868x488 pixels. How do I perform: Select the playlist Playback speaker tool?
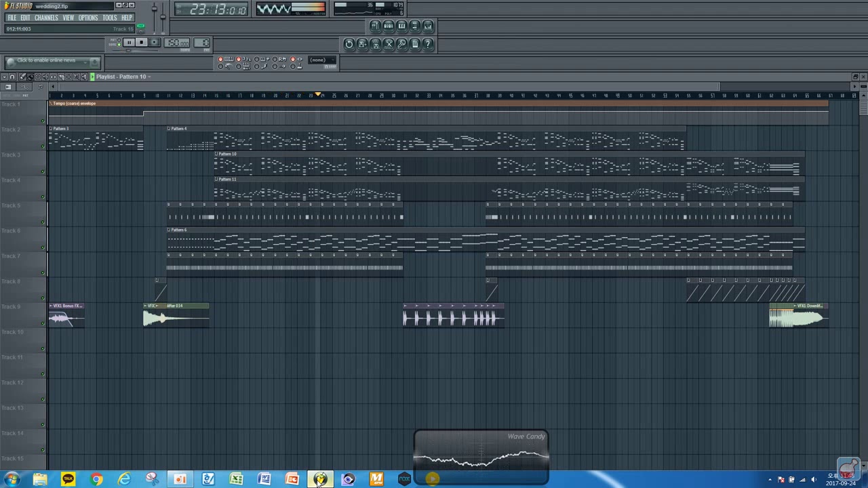point(84,77)
